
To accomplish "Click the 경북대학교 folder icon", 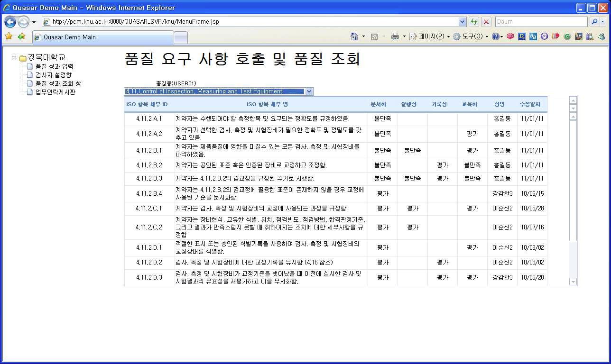I will pyautogui.click(x=23, y=58).
